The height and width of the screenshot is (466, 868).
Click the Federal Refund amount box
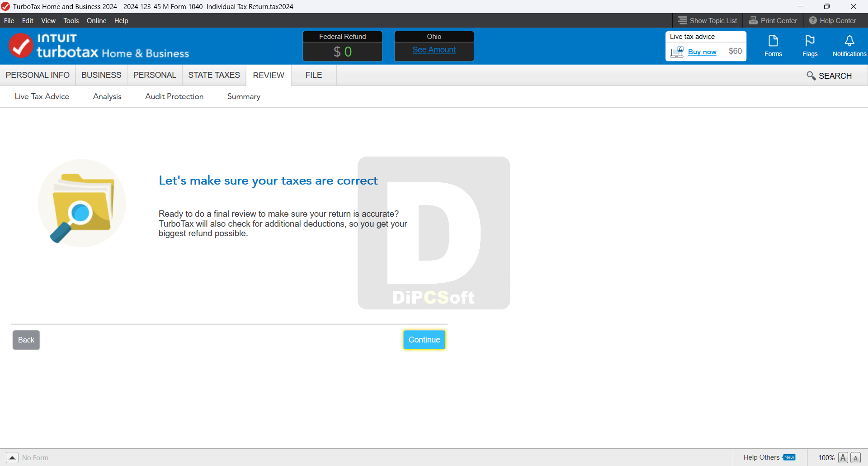pyautogui.click(x=343, y=52)
